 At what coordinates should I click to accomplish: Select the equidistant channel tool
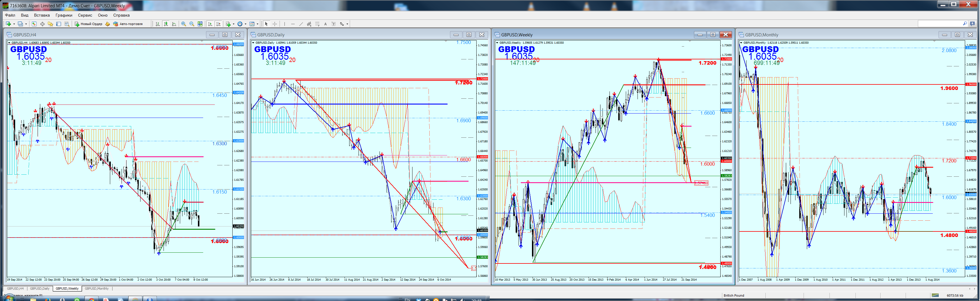309,24
